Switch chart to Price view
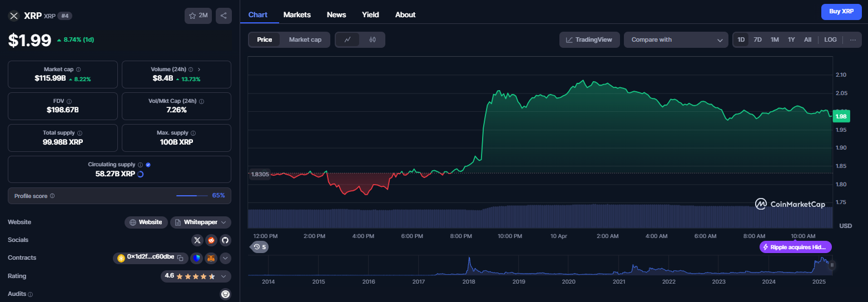 [x=265, y=39]
